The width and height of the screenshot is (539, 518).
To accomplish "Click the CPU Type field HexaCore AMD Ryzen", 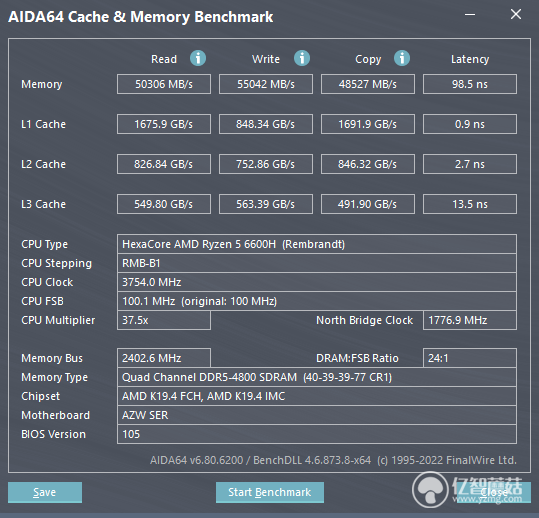I will coord(317,244).
